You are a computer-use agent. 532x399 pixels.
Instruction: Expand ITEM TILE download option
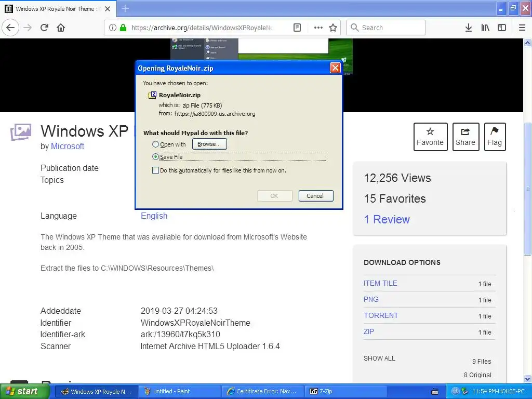(x=380, y=283)
